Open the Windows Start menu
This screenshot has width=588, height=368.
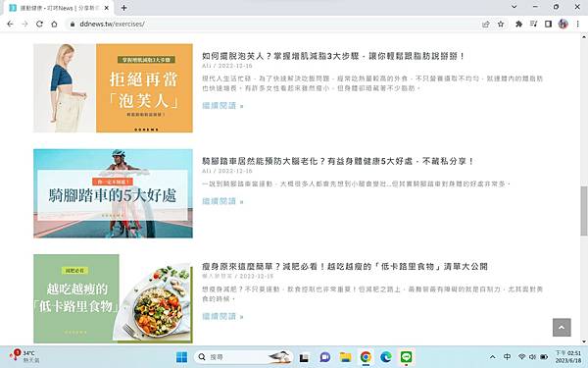[x=182, y=357]
